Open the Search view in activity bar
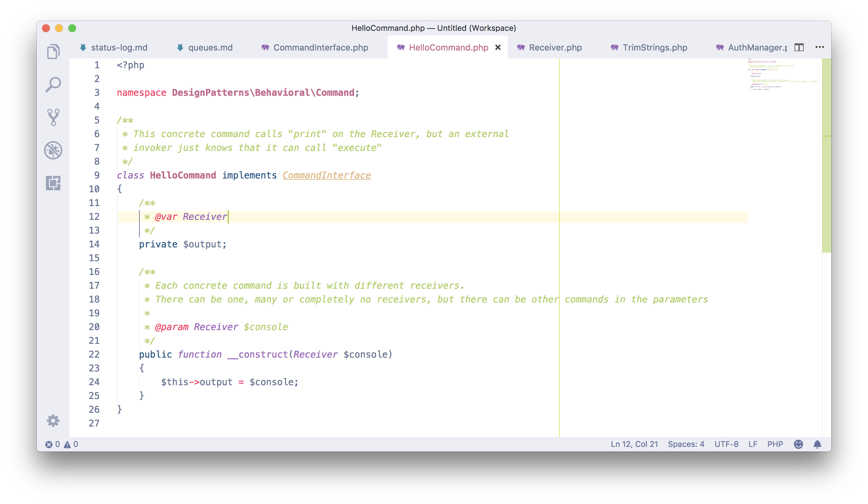 click(x=53, y=84)
